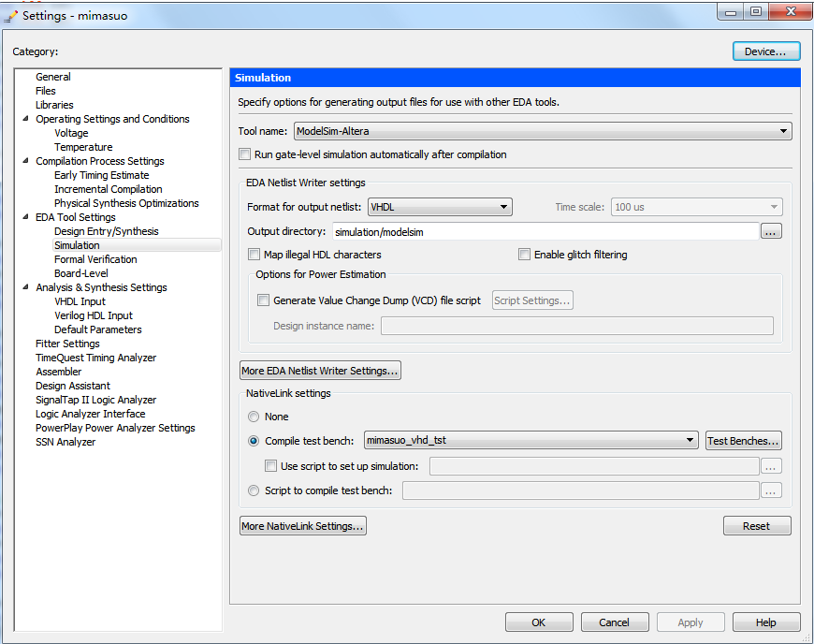Toggle Map illegal HDL characters checkbox
The image size is (814, 644).
pyautogui.click(x=254, y=255)
